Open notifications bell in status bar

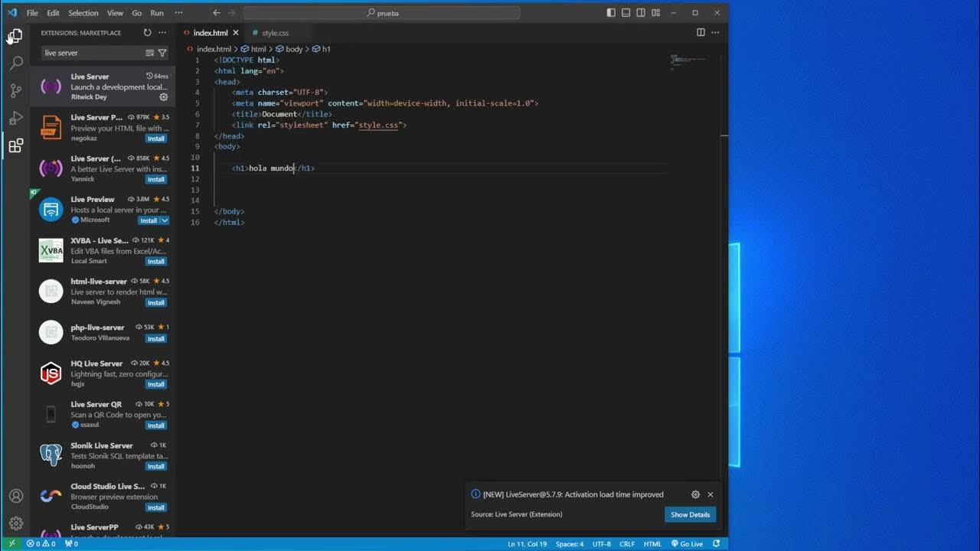click(717, 544)
